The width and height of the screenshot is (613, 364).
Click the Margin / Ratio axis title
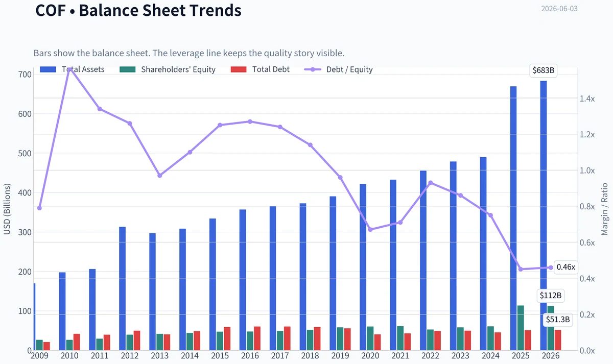point(605,209)
